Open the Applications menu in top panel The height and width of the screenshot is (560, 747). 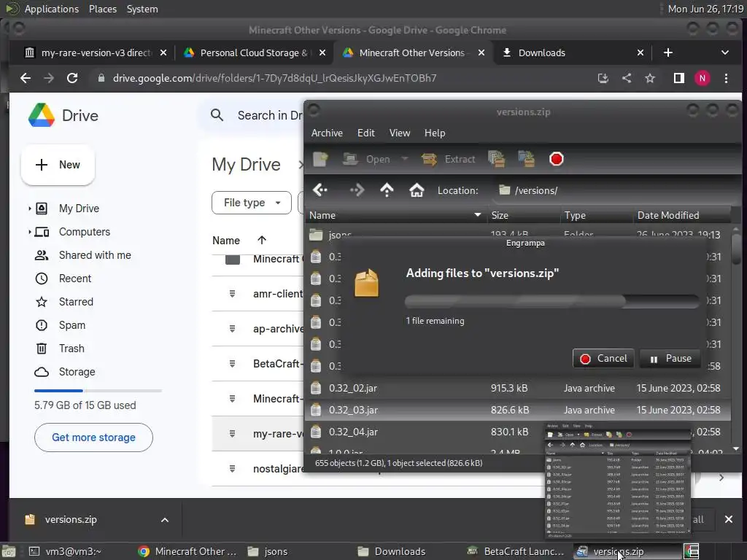coord(52,9)
